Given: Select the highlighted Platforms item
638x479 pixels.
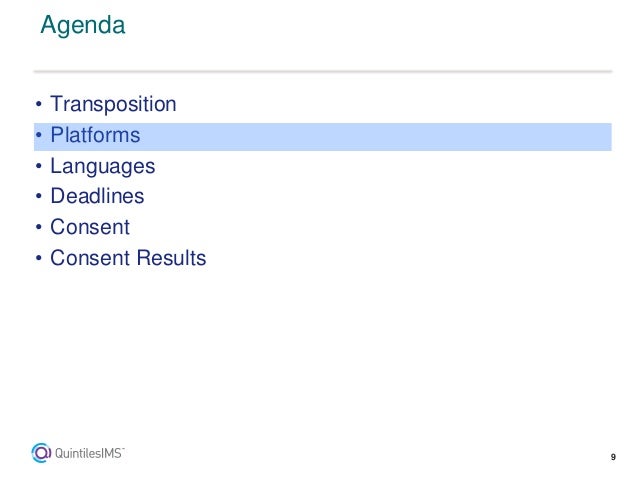Looking at the screenshot, I should point(95,135).
